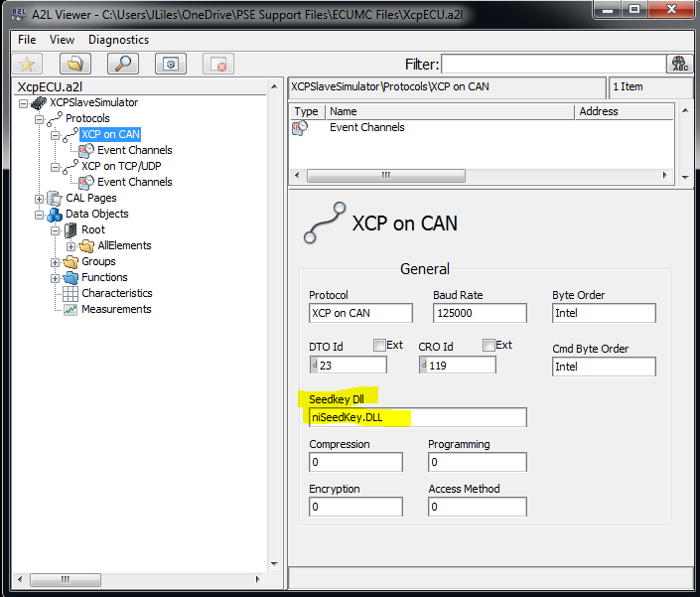
Task: Click the list horizontal scrollbar thumb
Action: pos(386,176)
